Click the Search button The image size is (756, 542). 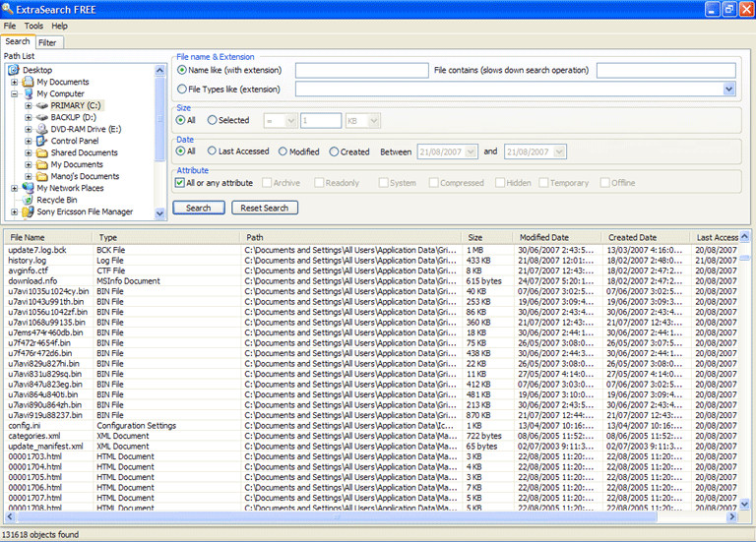coord(199,208)
